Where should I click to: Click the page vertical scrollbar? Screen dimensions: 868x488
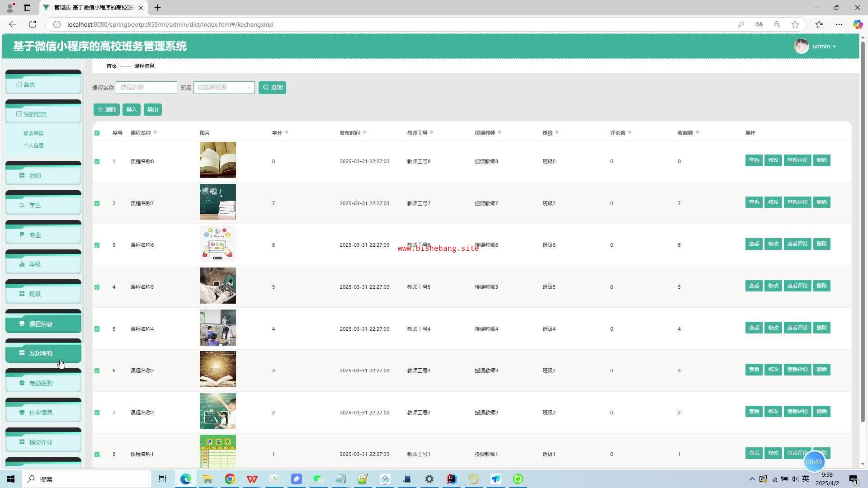[863, 226]
